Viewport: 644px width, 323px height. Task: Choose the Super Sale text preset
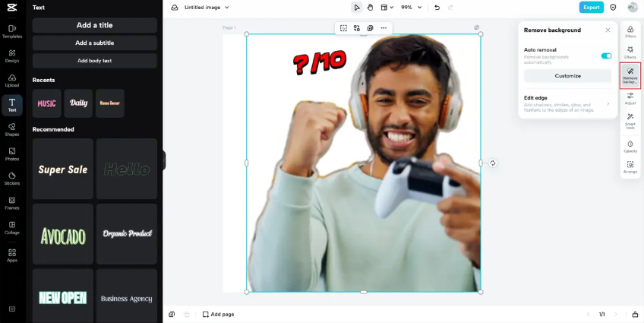[63, 169]
